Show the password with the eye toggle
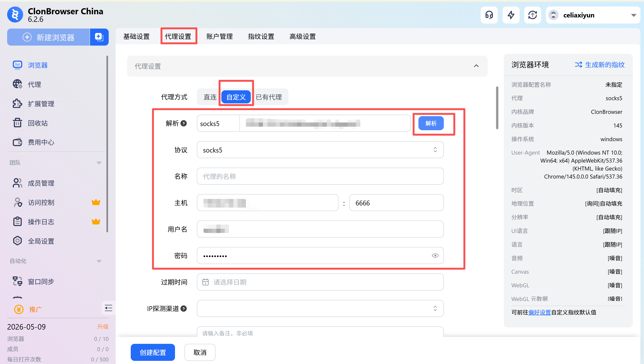This screenshot has width=644, height=364. pos(435,255)
